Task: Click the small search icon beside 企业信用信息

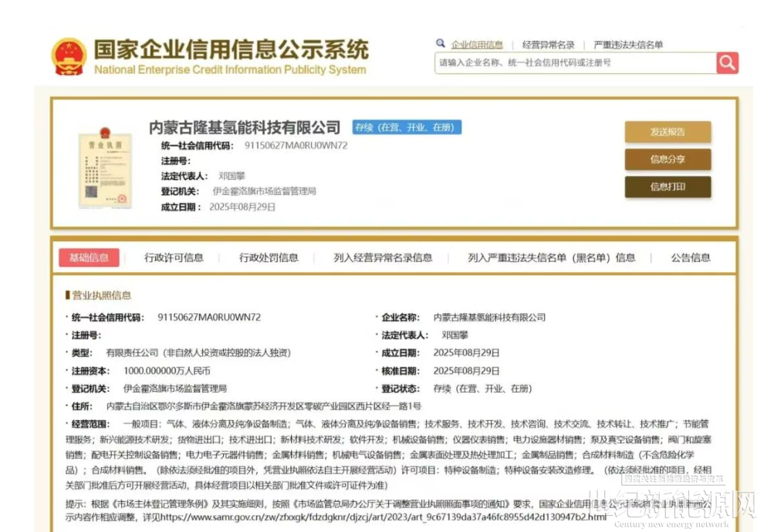Action: (x=441, y=44)
